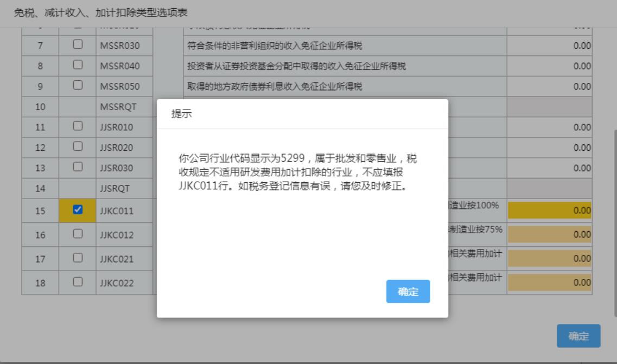Mark the JJSR030 checkbox
The width and height of the screenshot is (617, 364).
(x=77, y=168)
